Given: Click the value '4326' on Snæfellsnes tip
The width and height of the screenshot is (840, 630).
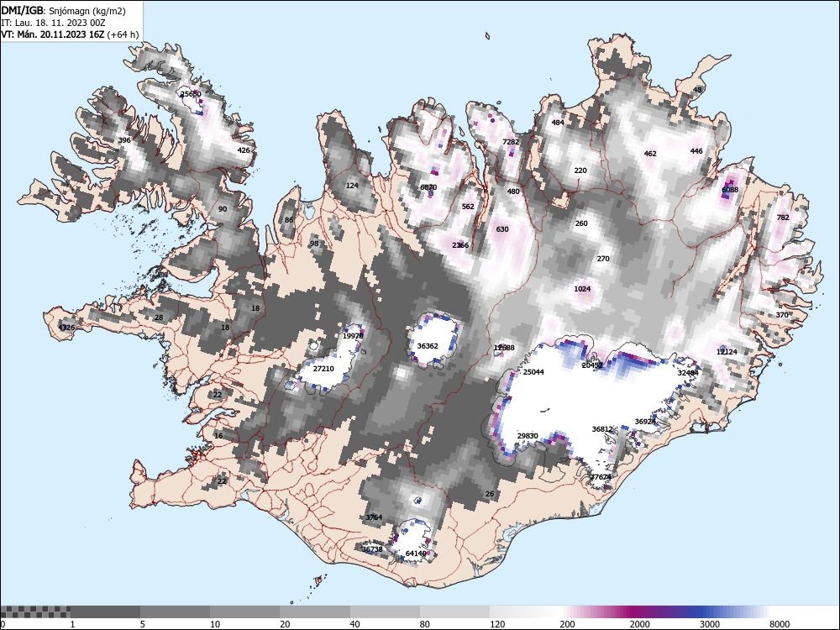Looking at the screenshot, I should tap(67, 328).
